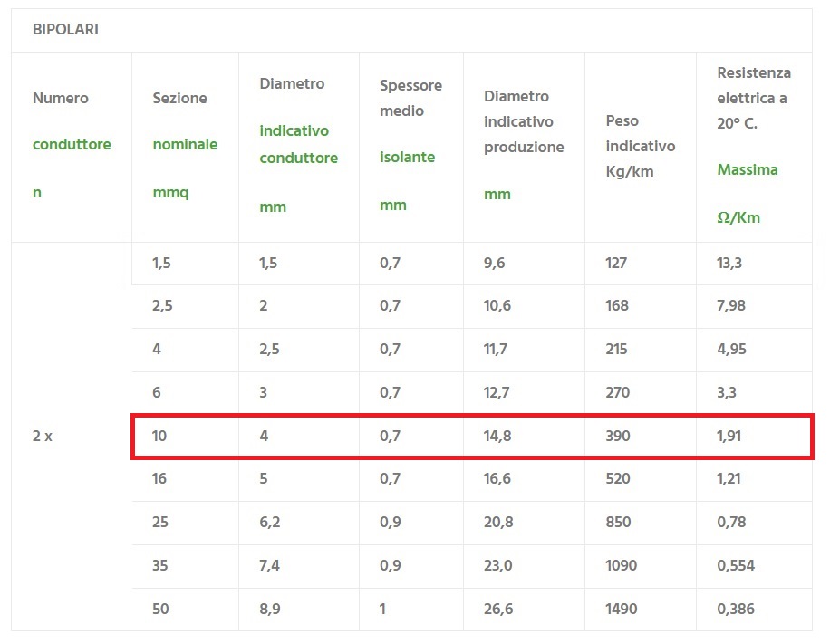830x644 pixels.
Task: Select the Numero conduttore column header
Action: [72, 145]
